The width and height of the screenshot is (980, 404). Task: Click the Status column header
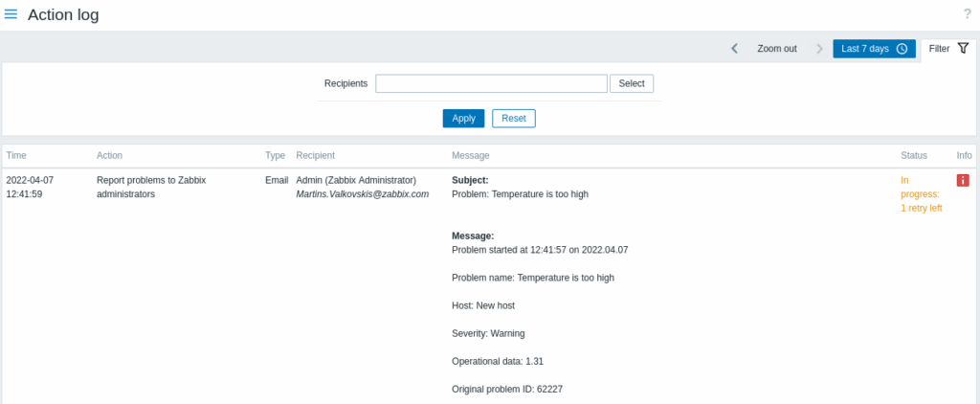(914, 155)
